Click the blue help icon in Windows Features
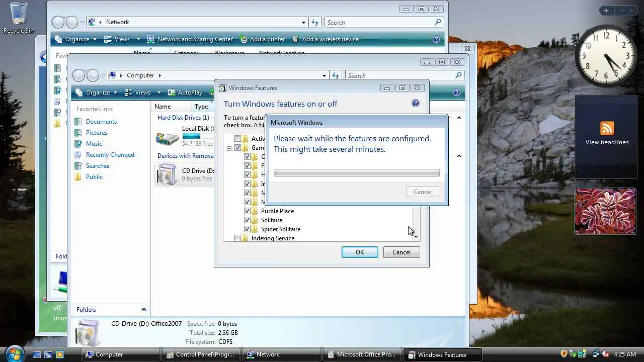The height and width of the screenshot is (362, 644). point(416,104)
